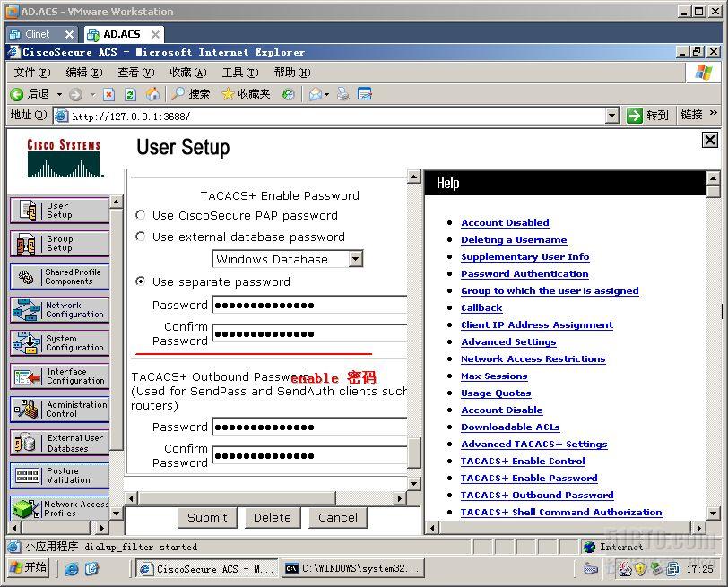This screenshot has height=587, width=728.
Task: Open the Account Disabled help link
Action: coord(505,223)
